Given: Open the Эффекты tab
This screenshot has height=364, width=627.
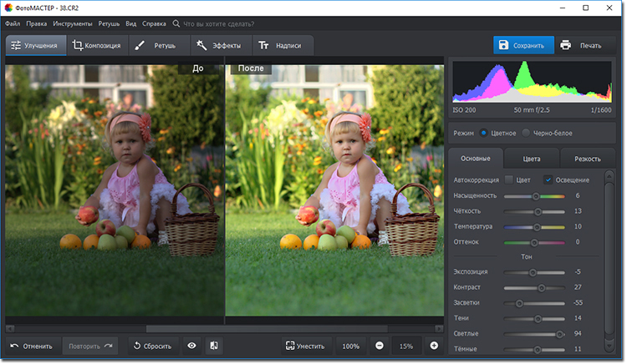Looking at the screenshot, I should [x=219, y=45].
